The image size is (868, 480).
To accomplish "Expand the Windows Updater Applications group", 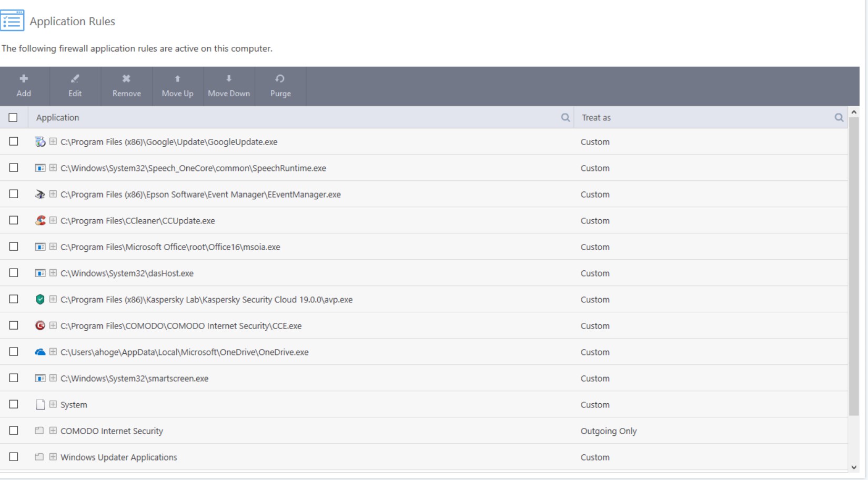I will tap(53, 457).
